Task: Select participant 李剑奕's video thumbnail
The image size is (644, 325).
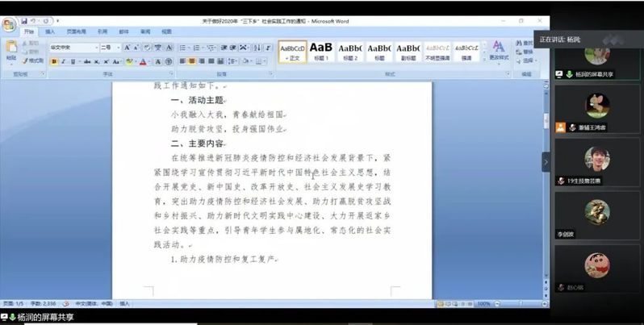Action: [596, 214]
